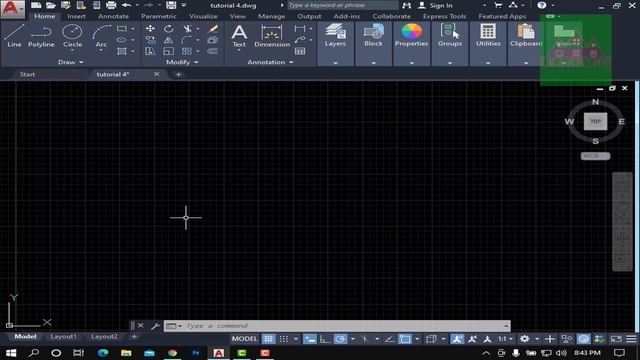Select the Mirror tool
The image size is (640, 360).
pyautogui.click(x=168, y=40)
